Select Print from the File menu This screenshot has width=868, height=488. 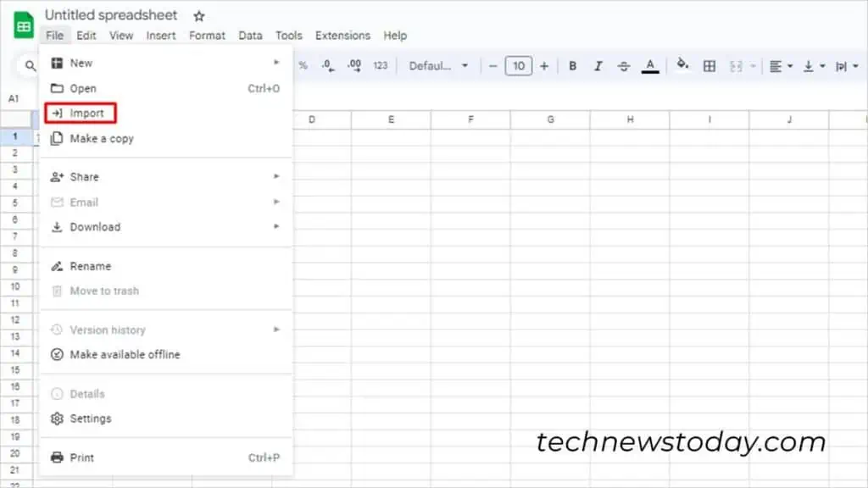tap(165, 457)
